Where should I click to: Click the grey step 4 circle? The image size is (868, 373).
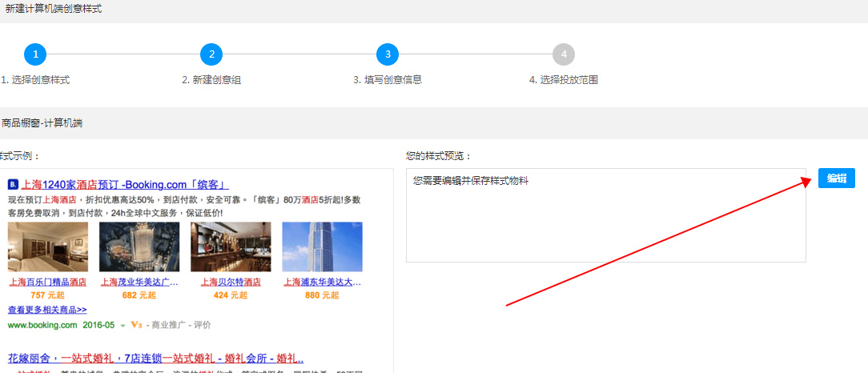[x=564, y=54]
